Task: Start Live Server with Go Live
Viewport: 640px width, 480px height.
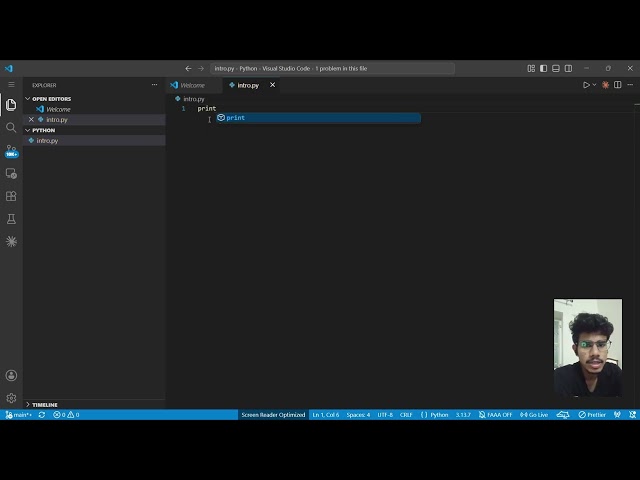Action: [534, 415]
